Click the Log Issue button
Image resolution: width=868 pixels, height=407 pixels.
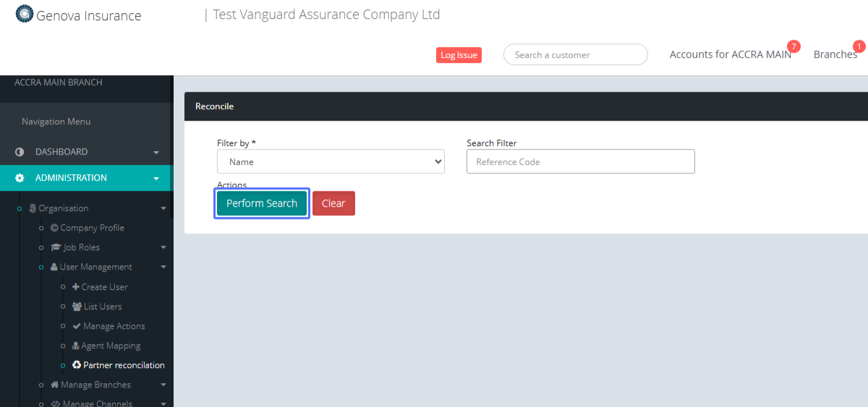(459, 55)
